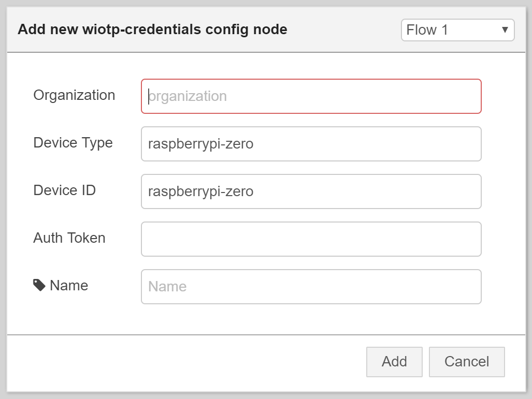Screen dimensions: 532x399
Task: Click the 'raspberrypi-zero' value in Device ID
Action: [200, 191]
